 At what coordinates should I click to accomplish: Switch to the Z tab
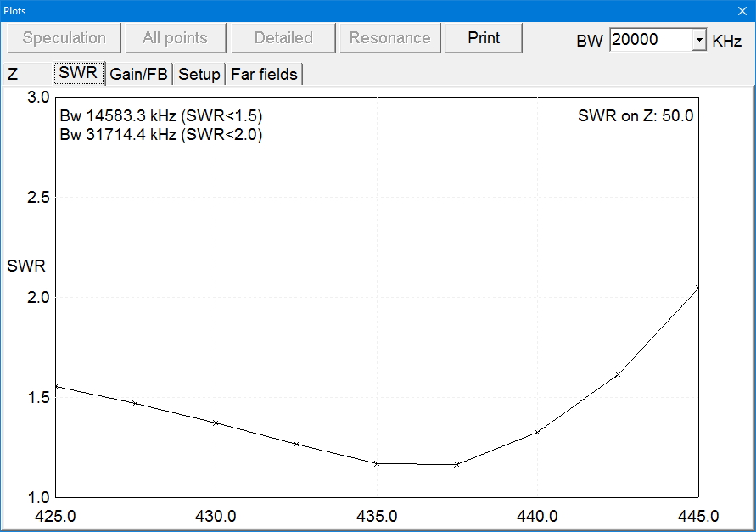click(13, 75)
